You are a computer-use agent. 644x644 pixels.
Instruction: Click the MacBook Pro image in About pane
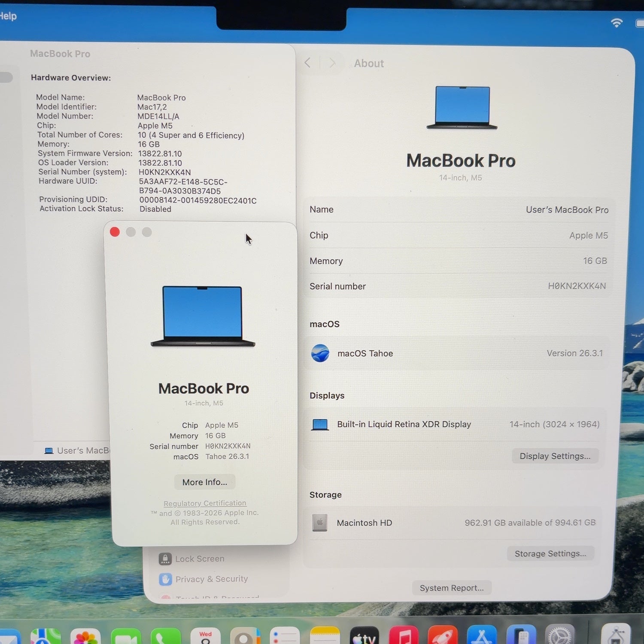[462, 108]
